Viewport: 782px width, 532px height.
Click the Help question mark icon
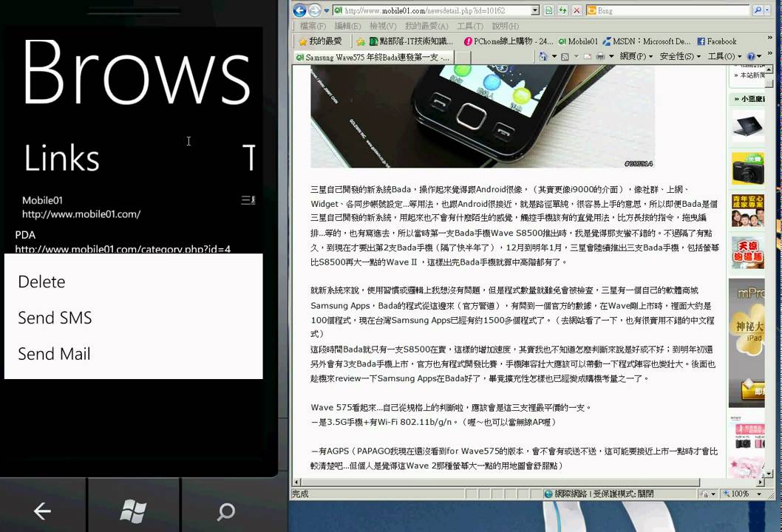[752, 56]
